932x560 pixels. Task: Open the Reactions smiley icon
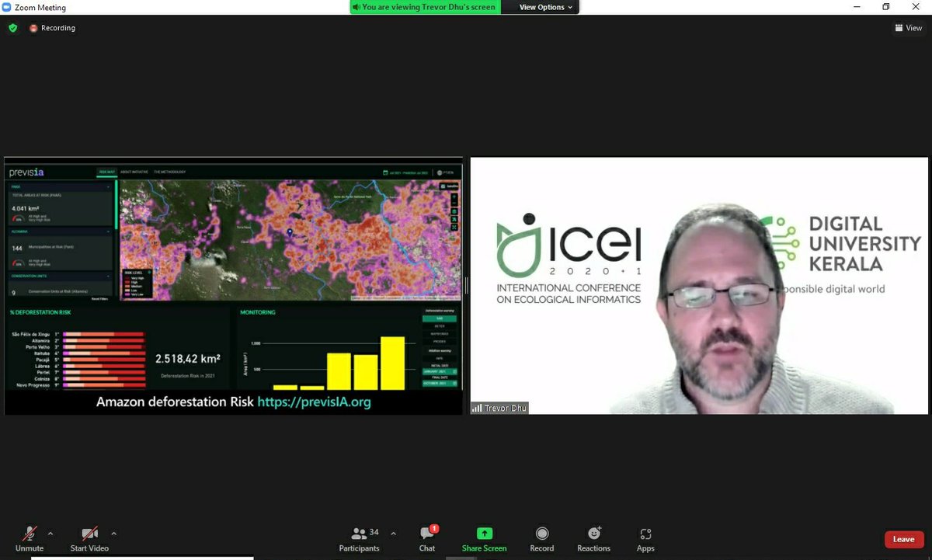coord(594,534)
